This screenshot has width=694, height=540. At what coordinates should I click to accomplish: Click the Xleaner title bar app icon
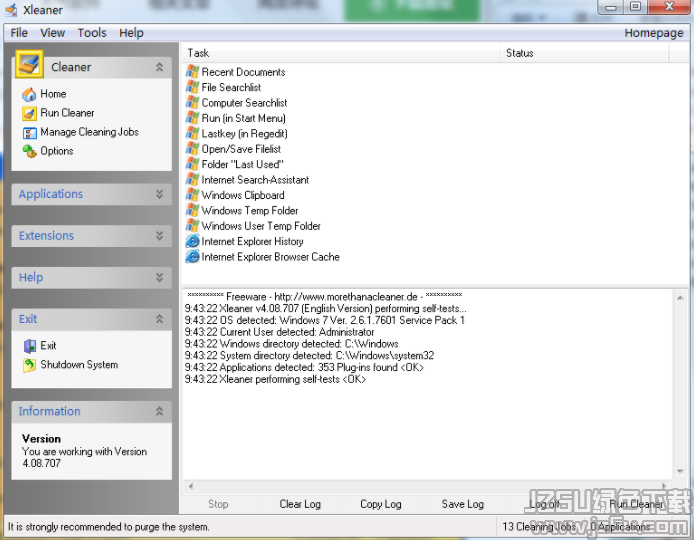11,9
